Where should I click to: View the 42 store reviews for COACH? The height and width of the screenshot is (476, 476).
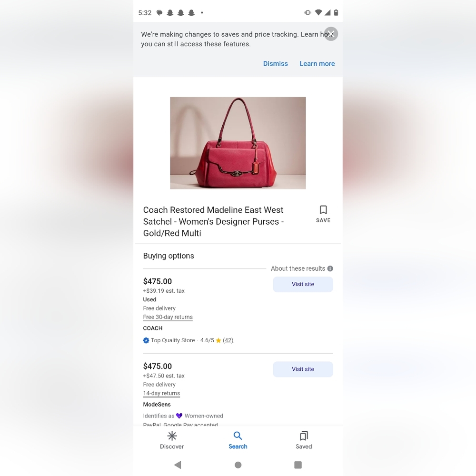pos(228,340)
